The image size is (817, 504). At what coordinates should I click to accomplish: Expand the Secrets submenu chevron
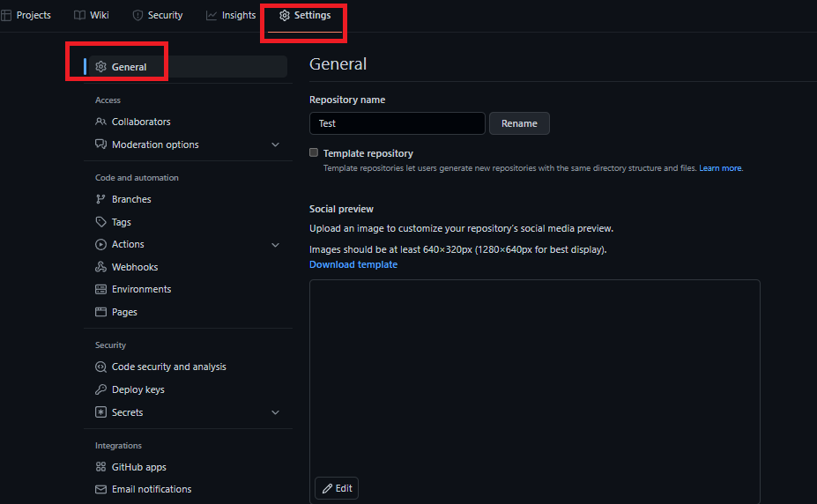276,412
